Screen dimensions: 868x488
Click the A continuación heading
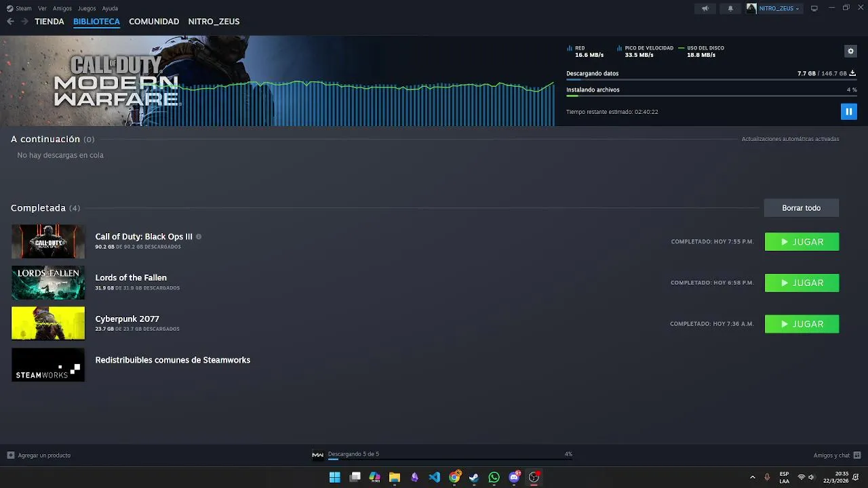coord(45,139)
